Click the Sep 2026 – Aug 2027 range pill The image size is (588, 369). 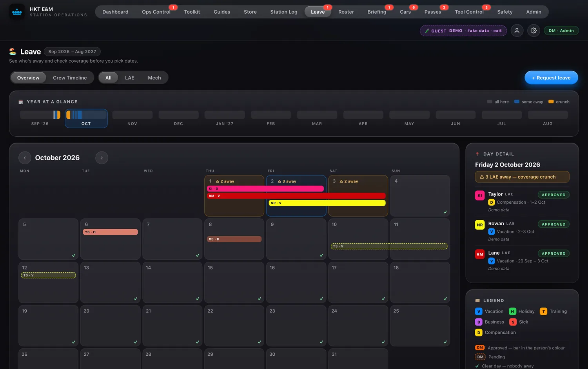click(72, 52)
